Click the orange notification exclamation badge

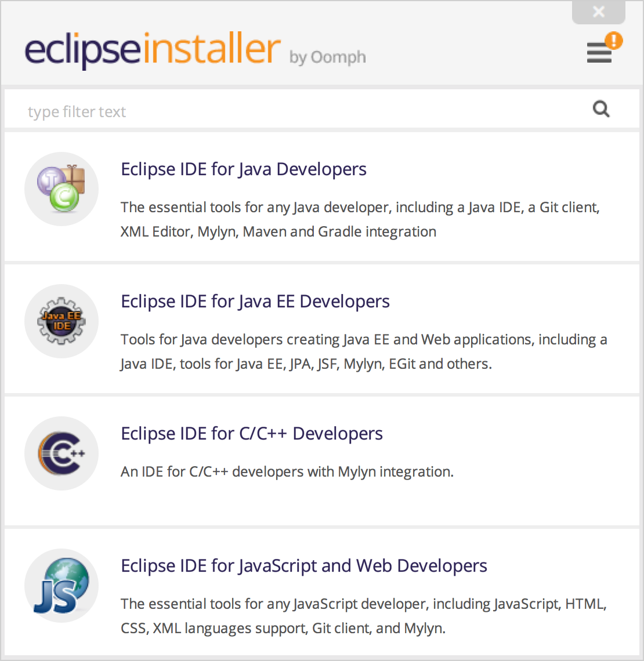[613, 41]
